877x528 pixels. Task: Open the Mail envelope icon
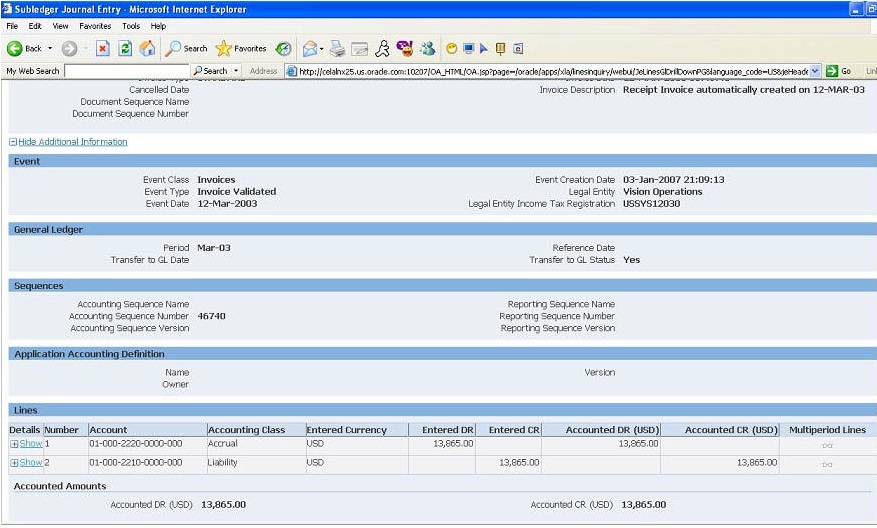coord(310,49)
